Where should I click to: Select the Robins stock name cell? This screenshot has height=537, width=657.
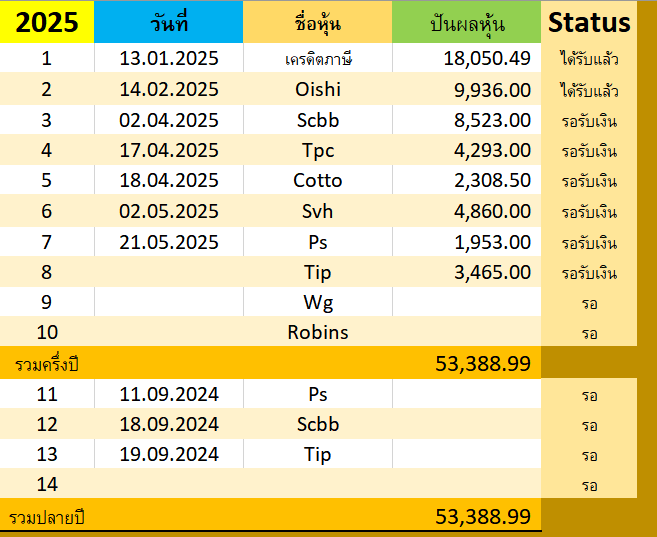[318, 332]
